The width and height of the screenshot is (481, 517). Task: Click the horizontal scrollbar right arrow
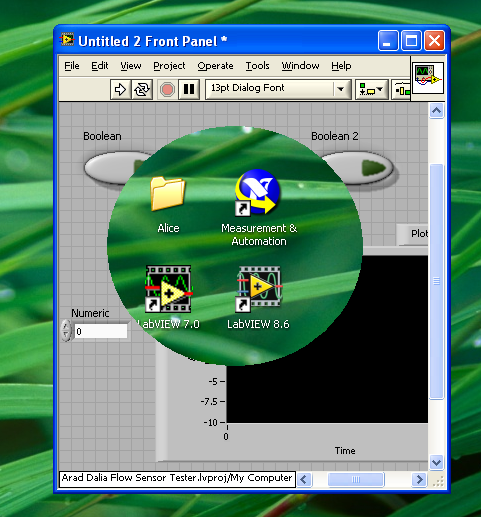click(419, 480)
